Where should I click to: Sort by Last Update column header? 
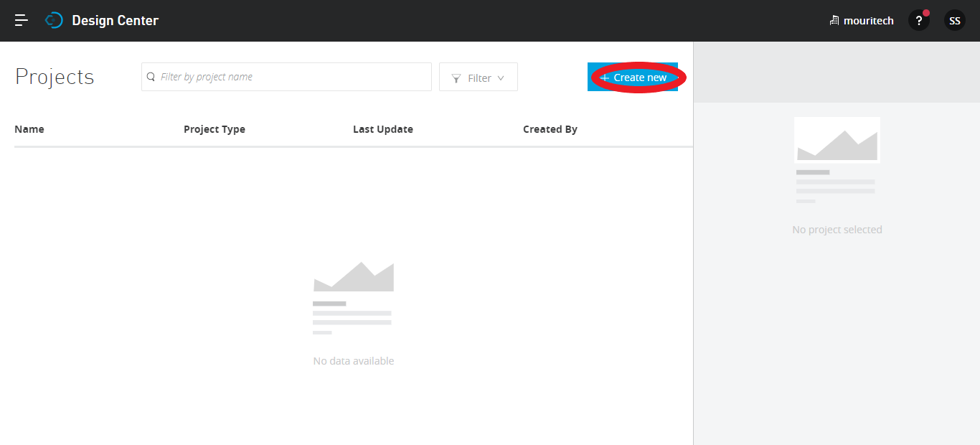click(x=383, y=129)
